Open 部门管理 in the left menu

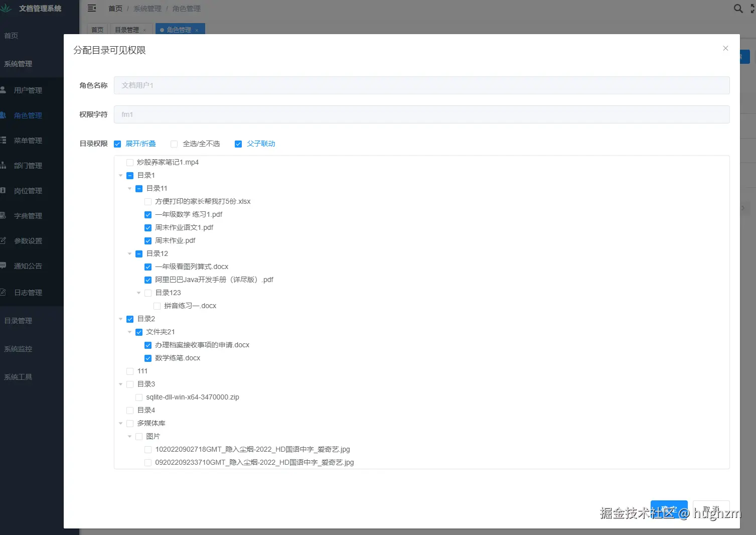[28, 165]
